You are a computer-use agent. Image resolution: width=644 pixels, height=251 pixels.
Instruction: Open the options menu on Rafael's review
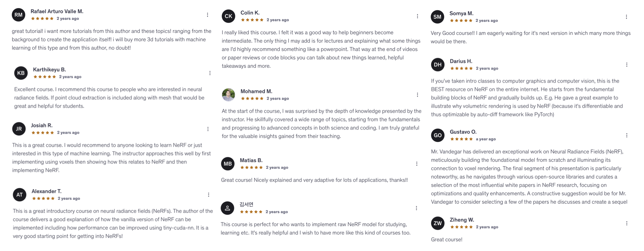[207, 15]
